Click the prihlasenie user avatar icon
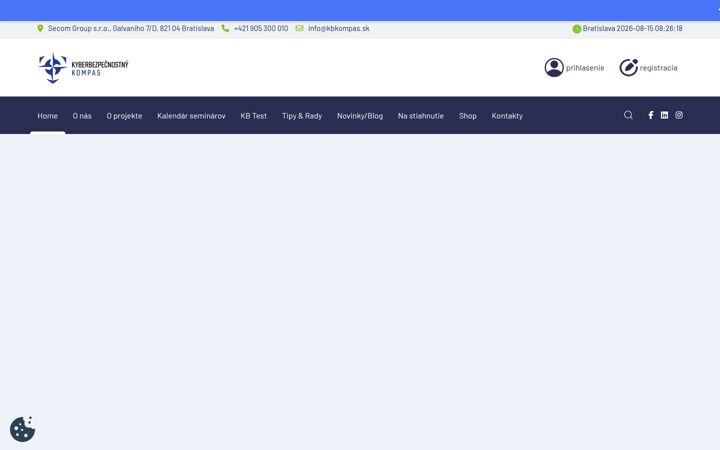This screenshot has height=450, width=720. (x=554, y=68)
